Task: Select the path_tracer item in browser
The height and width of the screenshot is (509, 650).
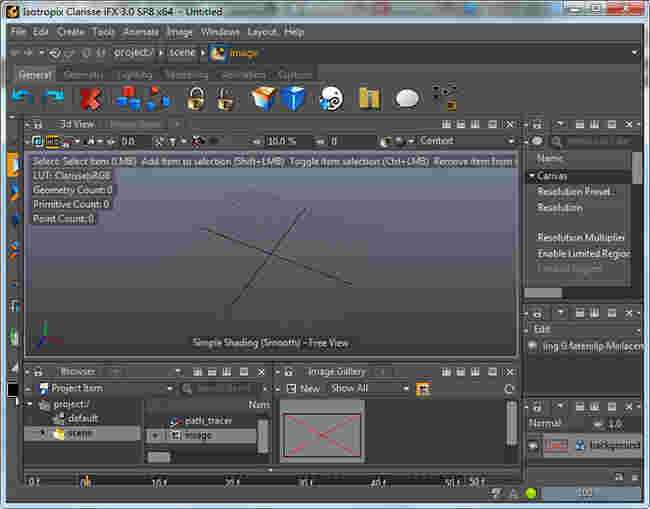Action: [207, 421]
